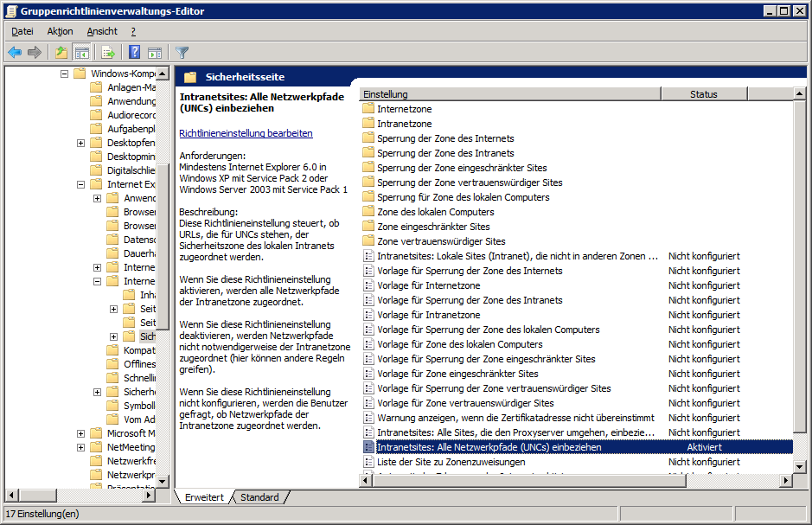Screen dimensions: 812x525
Task: Expand the NetMeeting tree node
Action: click(x=80, y=447)
